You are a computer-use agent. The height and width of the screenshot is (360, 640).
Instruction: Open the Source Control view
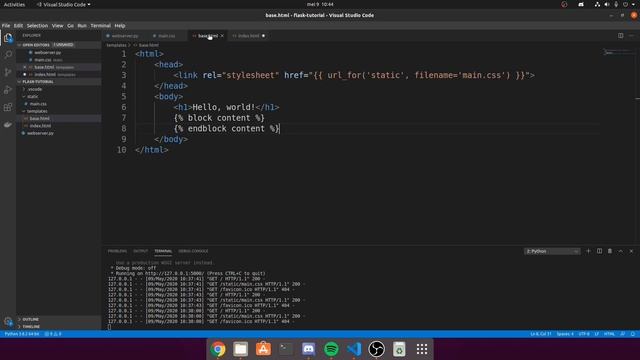coord(8,72)
